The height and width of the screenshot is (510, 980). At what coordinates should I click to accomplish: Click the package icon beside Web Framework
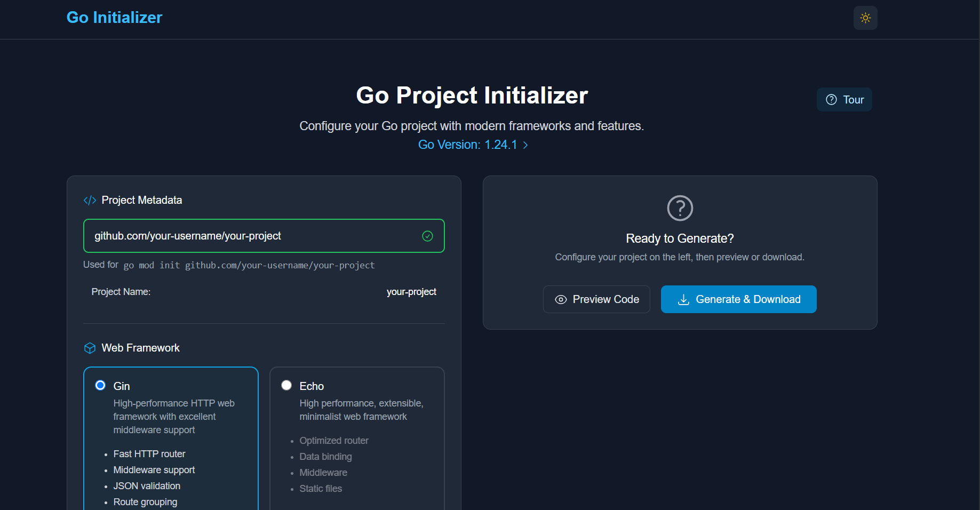pos(89,348)
